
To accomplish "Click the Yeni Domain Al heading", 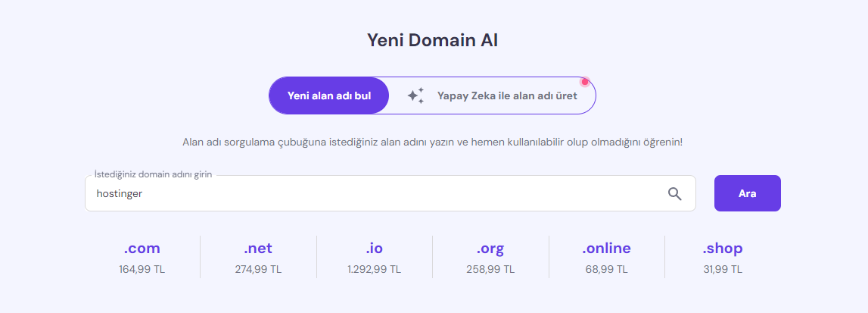I will (433, 40).
